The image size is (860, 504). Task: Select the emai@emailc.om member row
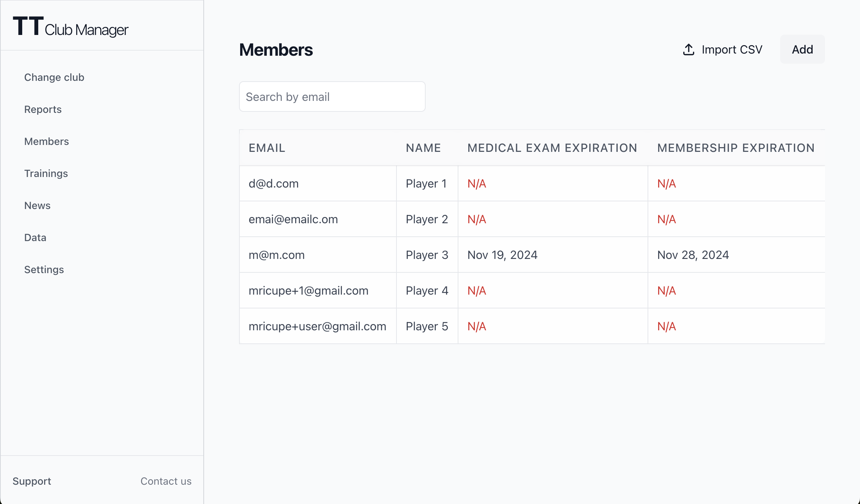(293, 219)
